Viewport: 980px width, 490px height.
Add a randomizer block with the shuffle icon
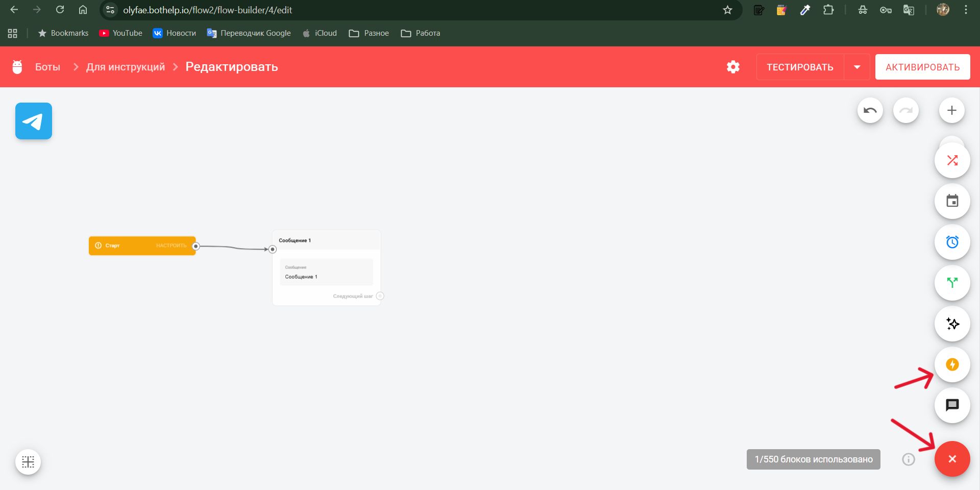tap(952, 160)
